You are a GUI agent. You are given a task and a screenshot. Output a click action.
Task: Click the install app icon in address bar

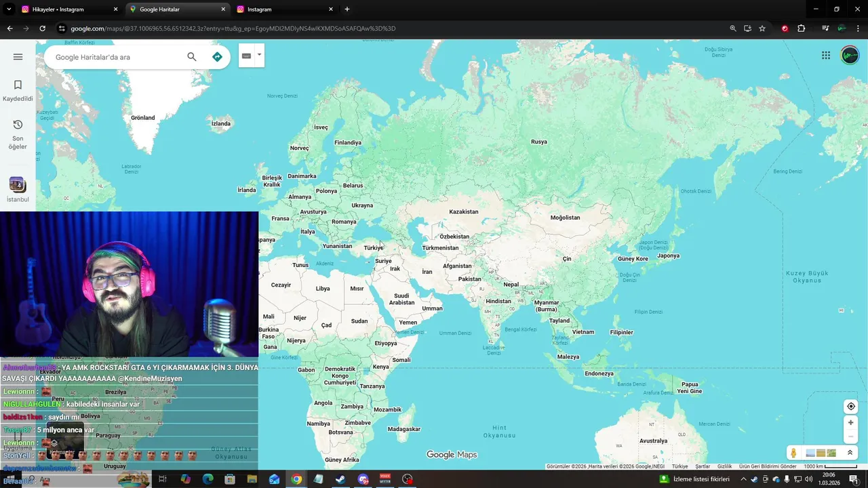point(747,28)
